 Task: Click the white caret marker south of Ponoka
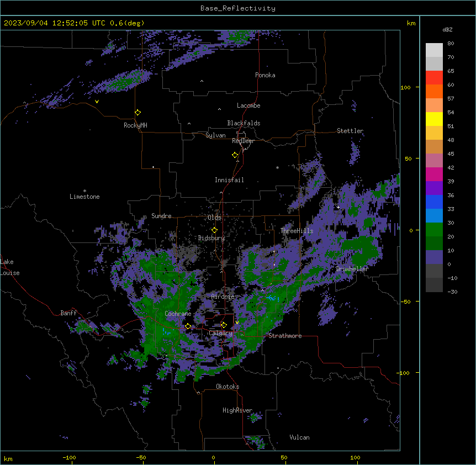point(202,81)
